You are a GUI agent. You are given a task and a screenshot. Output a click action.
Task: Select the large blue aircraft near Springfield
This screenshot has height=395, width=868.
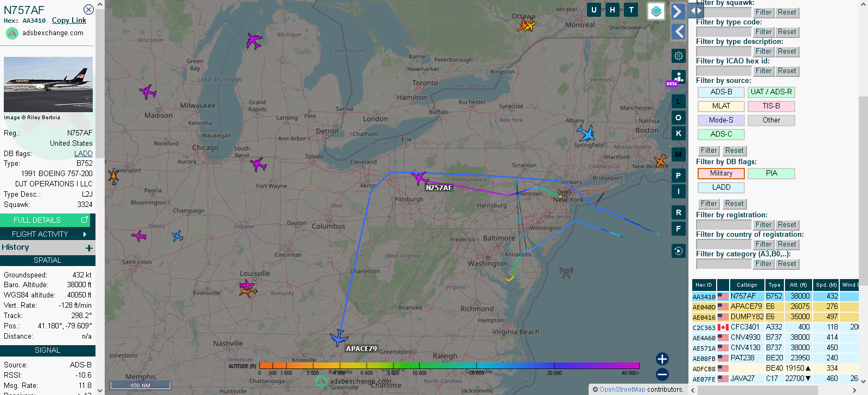[585, 133]
